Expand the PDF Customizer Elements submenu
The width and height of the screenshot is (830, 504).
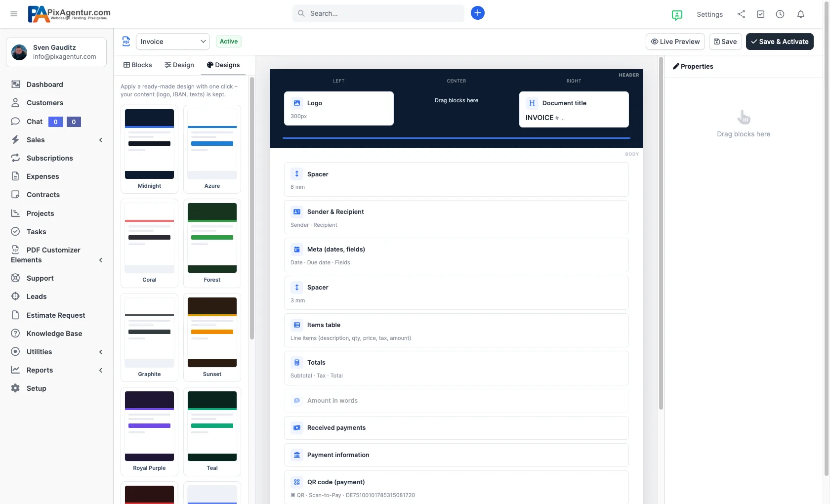click(x=101, y=260)
